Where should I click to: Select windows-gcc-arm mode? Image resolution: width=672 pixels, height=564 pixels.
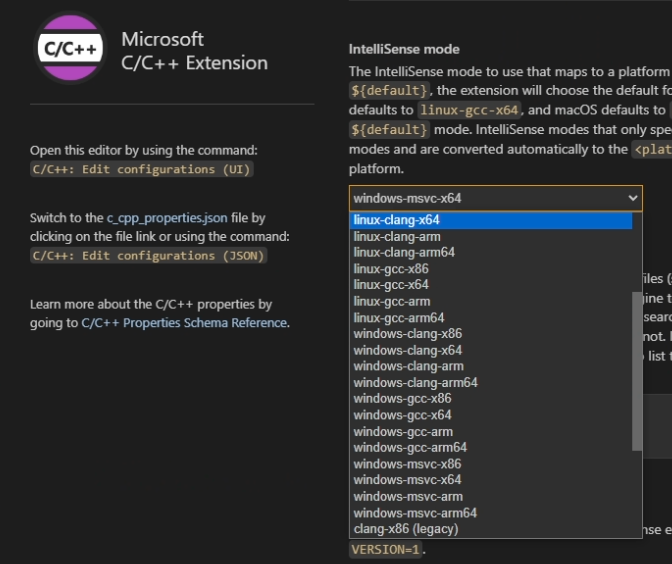pos(491,432)
